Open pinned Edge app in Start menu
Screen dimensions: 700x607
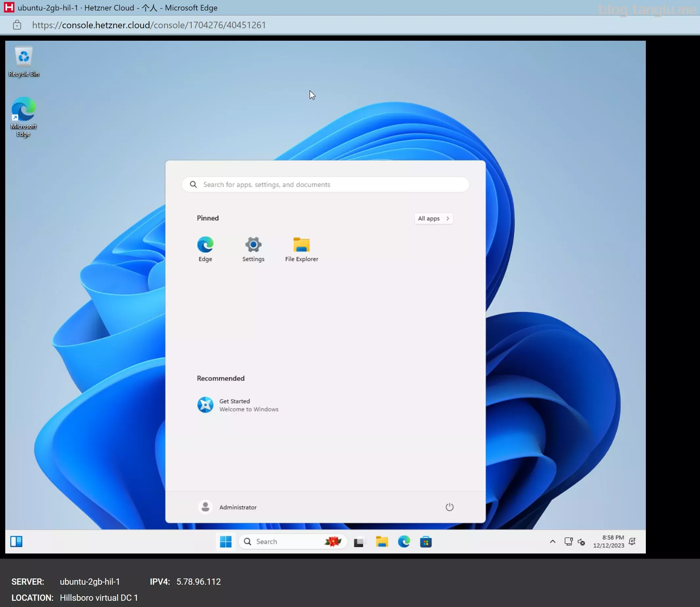coord(205,249)
